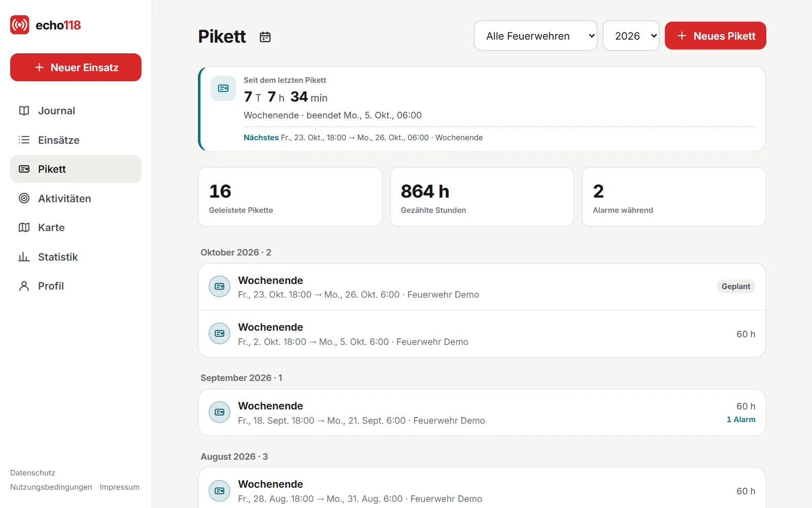The height and width of the screenshot is (508, 812).
Task: Click the August 2026 · 3 heading
Action: 234,457
